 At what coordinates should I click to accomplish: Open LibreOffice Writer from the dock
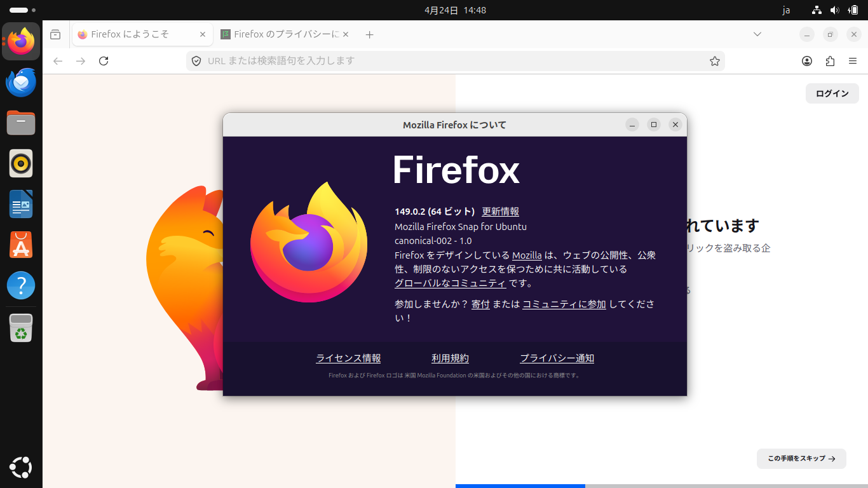(x=21, y=205)
